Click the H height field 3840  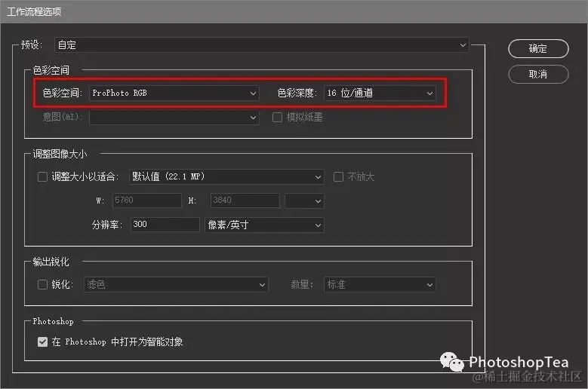coord(245,201)
